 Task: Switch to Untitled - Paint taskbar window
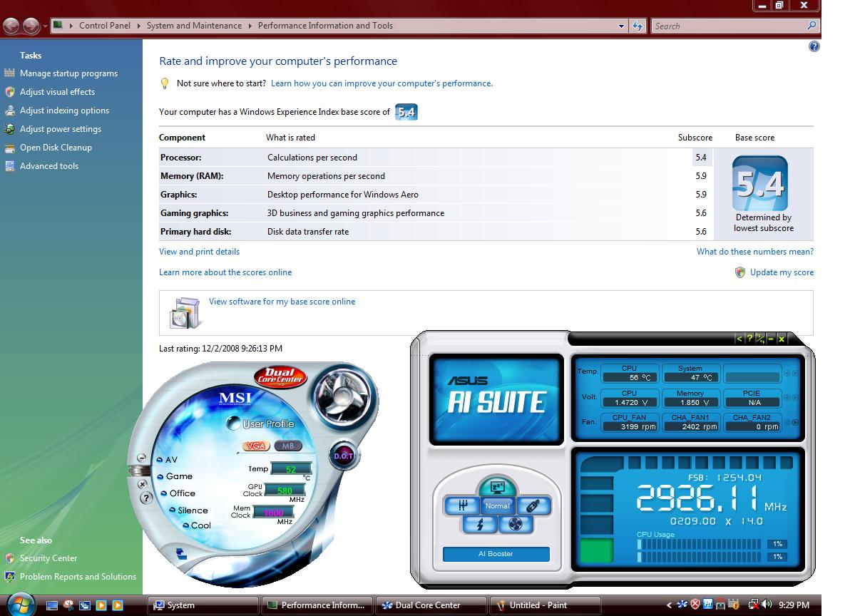point(546,605)
